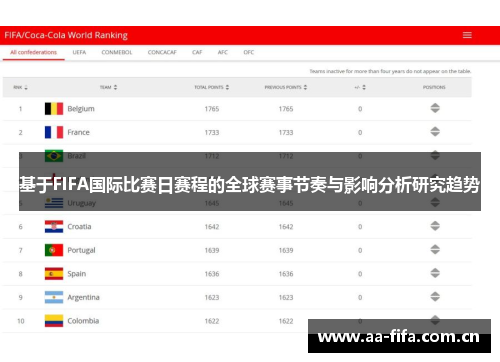Screen dimensions: 500x362
Task: Open the Uruguay team name link
Action: pyautogui.click(x=82, y=203)
